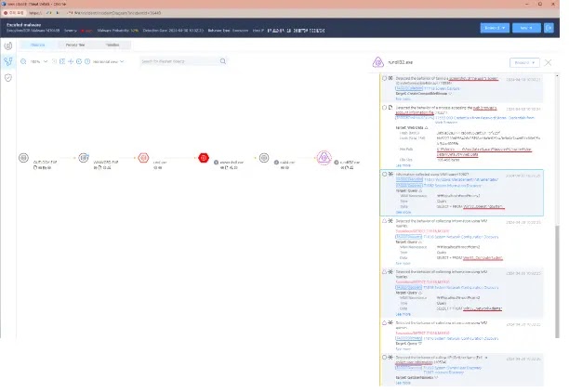The height and width of the screenshot is (392, 569).
Task: Click the detail panel vertical scrollbar thumb
Action: (x=558, y=281)
